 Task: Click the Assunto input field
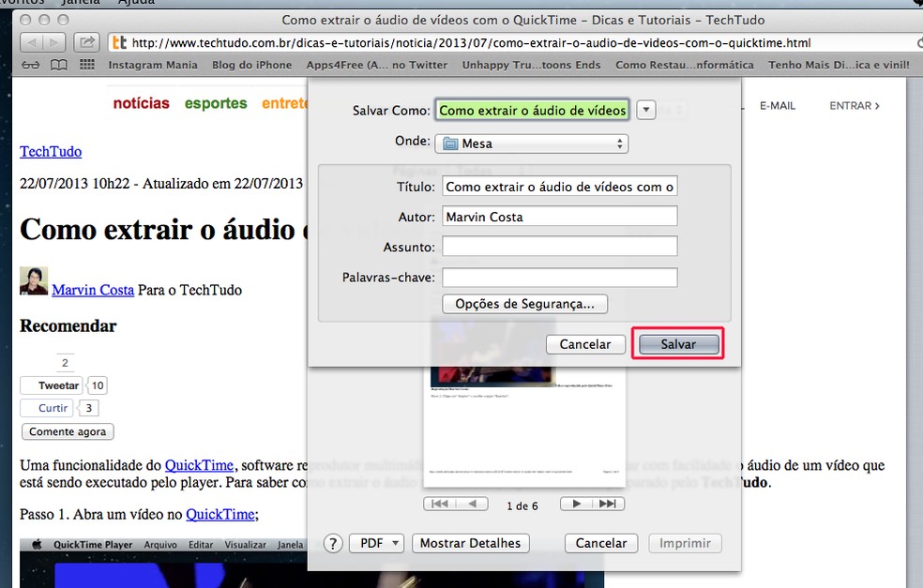560,247
